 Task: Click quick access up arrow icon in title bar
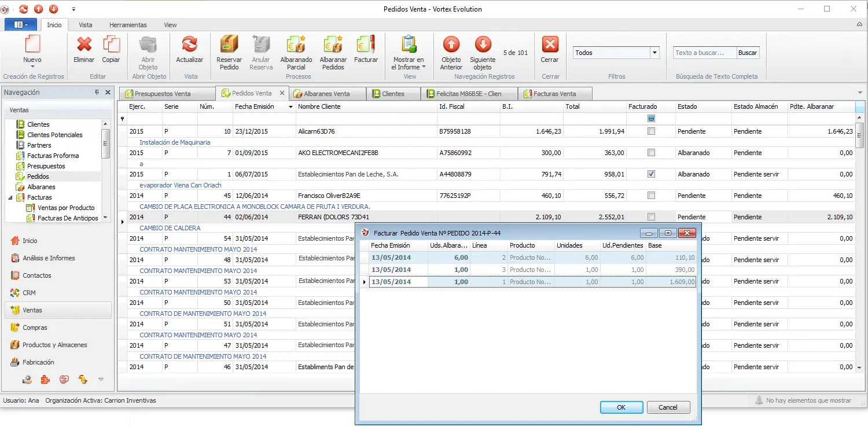tap(38, 9)
